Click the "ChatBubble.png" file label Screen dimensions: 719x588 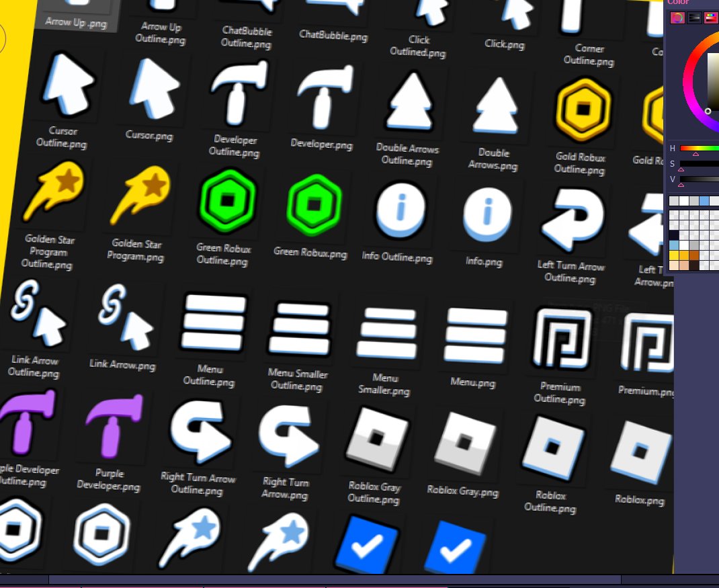[333, 35]
